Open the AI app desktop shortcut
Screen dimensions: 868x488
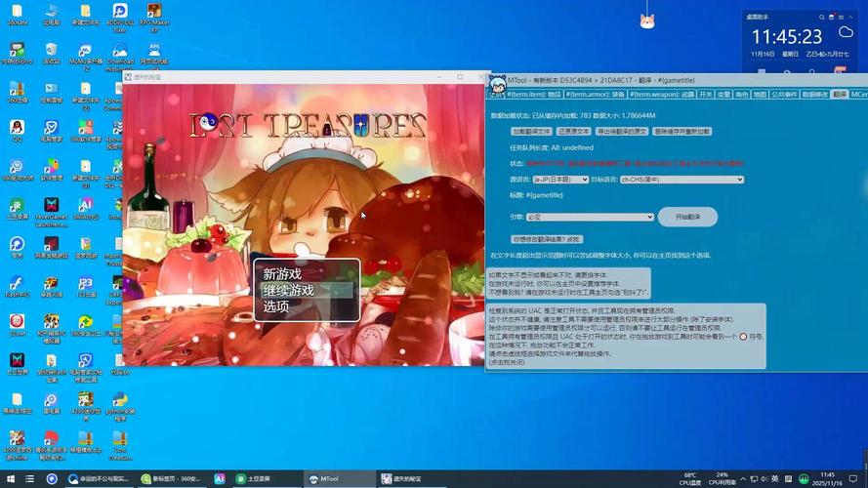click(x=85, y=209)
